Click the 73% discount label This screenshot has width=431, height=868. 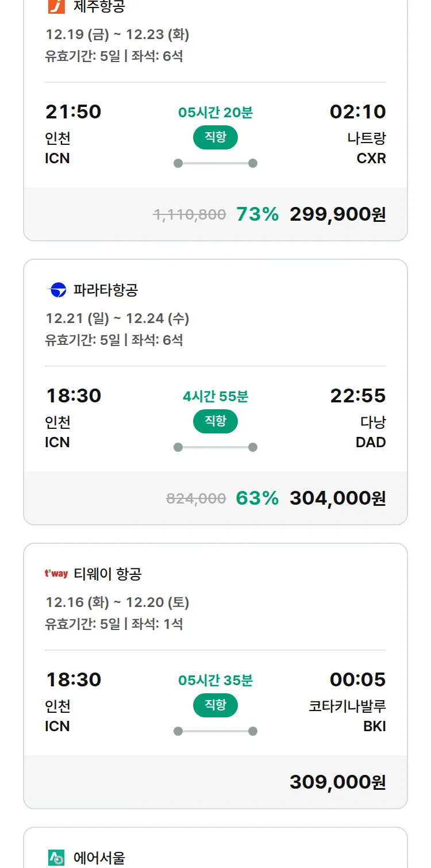tap(257, 214)
